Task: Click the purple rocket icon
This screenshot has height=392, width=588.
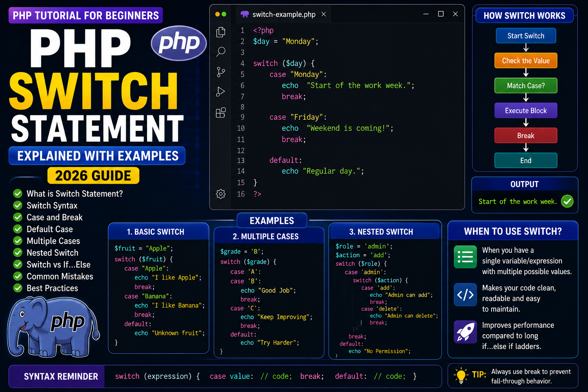Action: [x=465, y=332]
